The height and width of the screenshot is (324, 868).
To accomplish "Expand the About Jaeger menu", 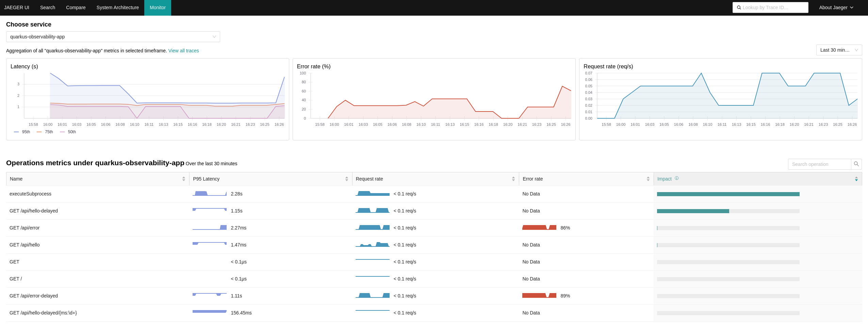I will [836, 7].
